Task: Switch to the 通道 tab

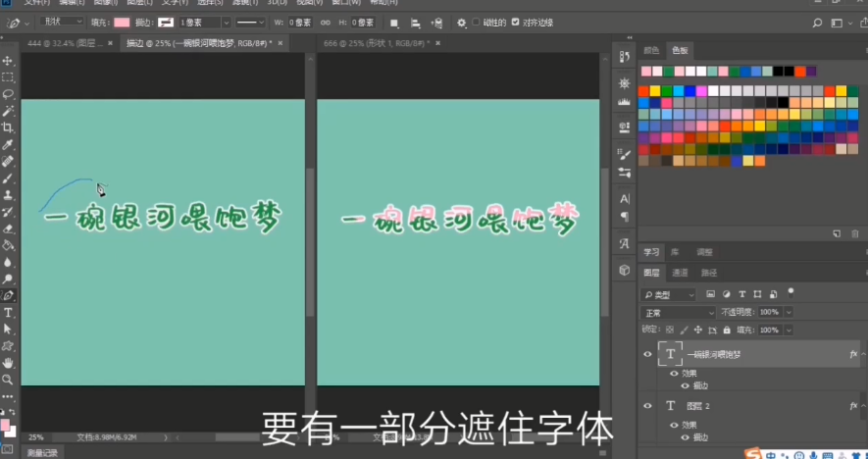Action: point(680,273)
